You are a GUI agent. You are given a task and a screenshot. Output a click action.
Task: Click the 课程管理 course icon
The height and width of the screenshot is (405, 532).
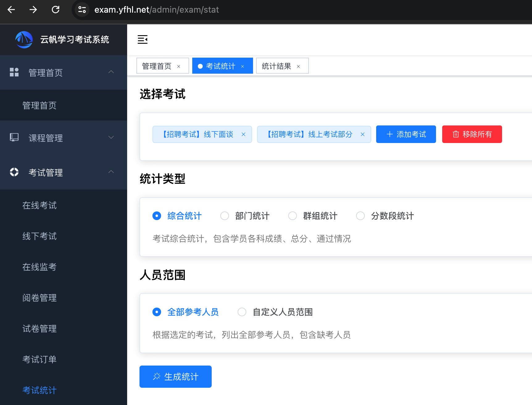[x=14, y=137]
